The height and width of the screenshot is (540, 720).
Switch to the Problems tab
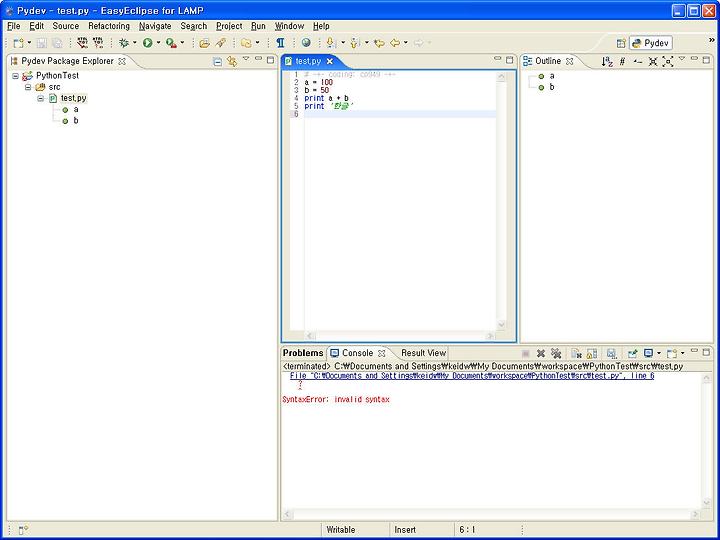(303, 353)
